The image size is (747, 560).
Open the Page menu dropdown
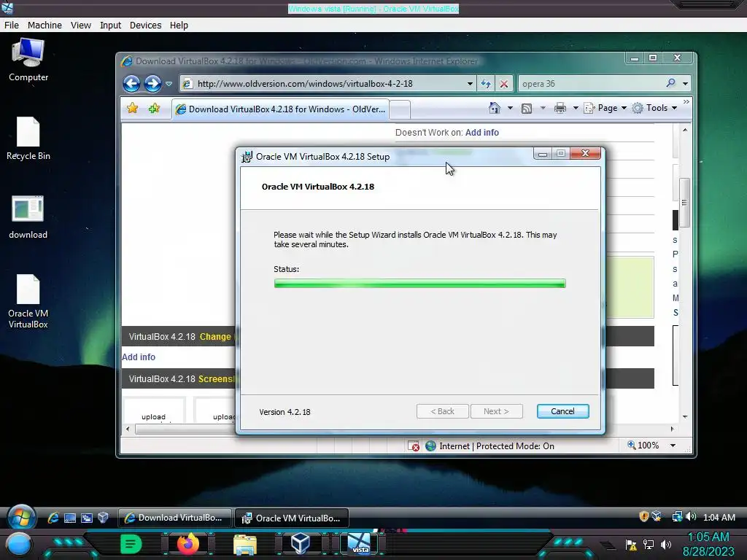pos(605,108)
